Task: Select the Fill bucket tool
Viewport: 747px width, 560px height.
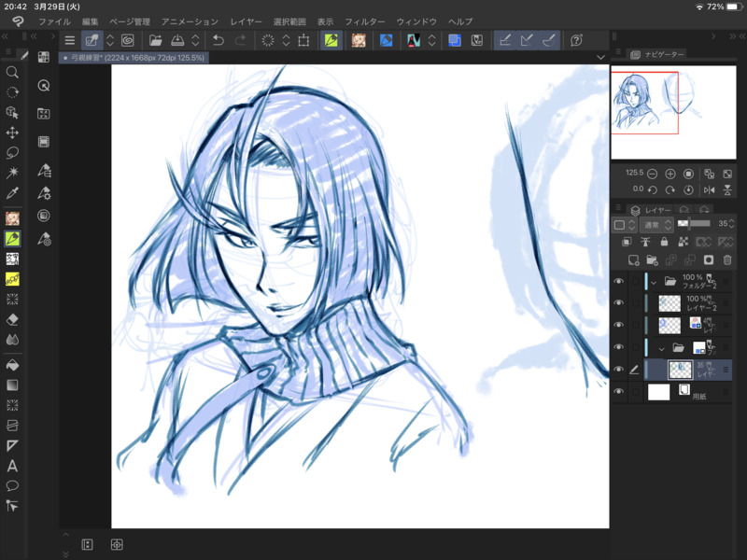Action: pyautogui.click(x=12, y=365)
